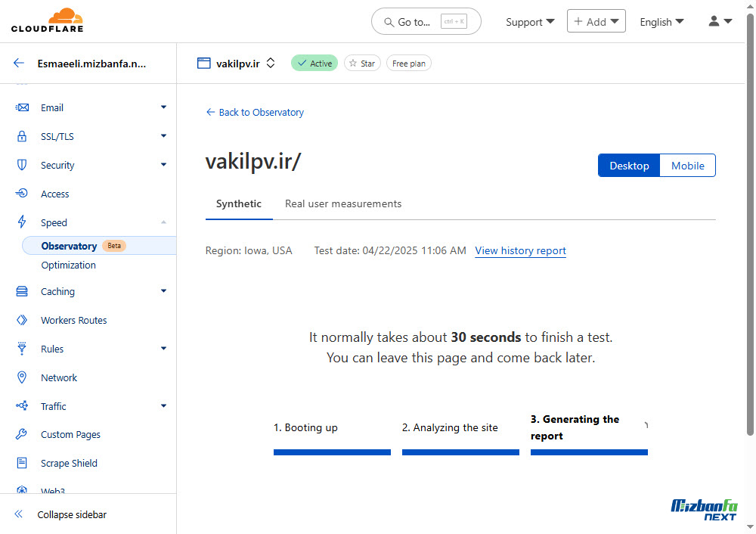Viewport: 756px width, 534px height.
Task: Expand the Security submenu arrow
Action: tap(163, 164)
